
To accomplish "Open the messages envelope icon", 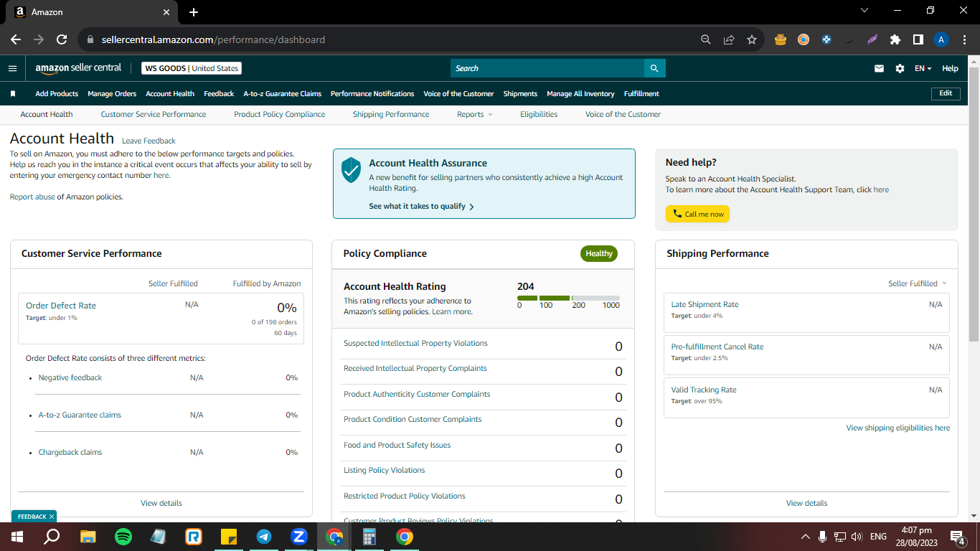I will coord(879,69).
